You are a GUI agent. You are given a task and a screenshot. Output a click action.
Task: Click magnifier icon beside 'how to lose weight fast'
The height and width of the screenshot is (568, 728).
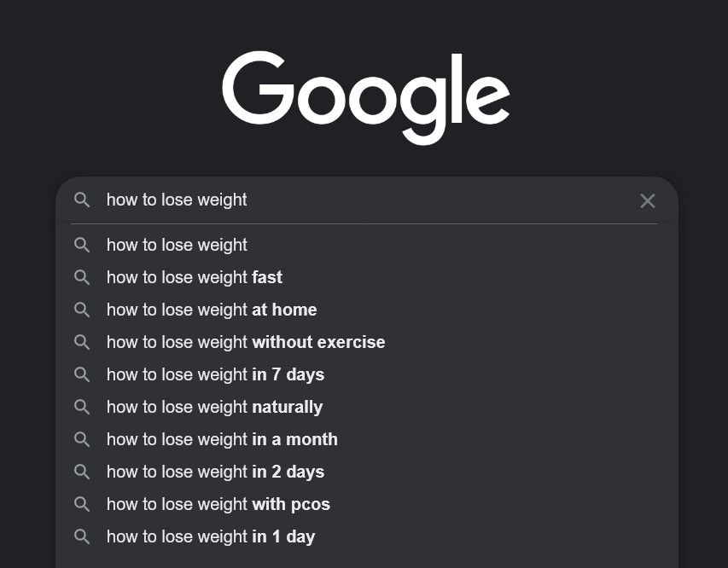82,277
